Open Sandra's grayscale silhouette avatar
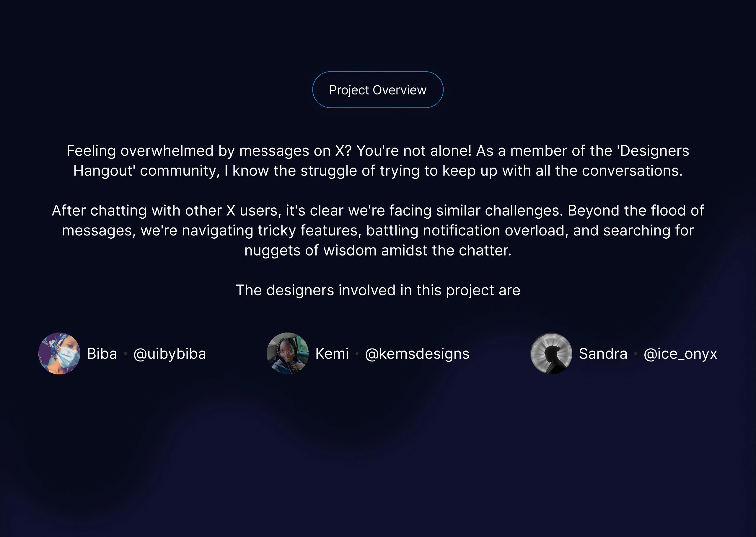Viewport: 756px width, 537px height. coord(551,353)
